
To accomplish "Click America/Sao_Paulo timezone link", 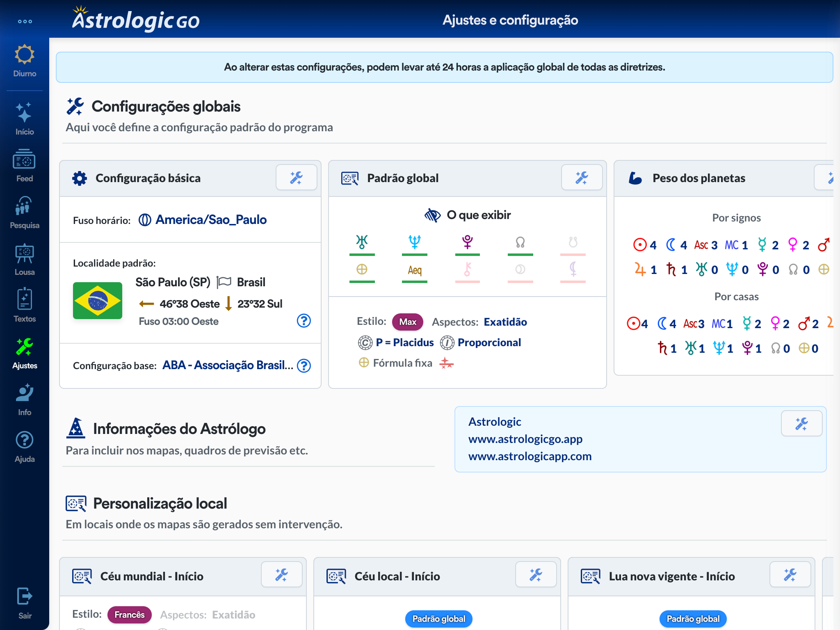I will tap(211, 220).
